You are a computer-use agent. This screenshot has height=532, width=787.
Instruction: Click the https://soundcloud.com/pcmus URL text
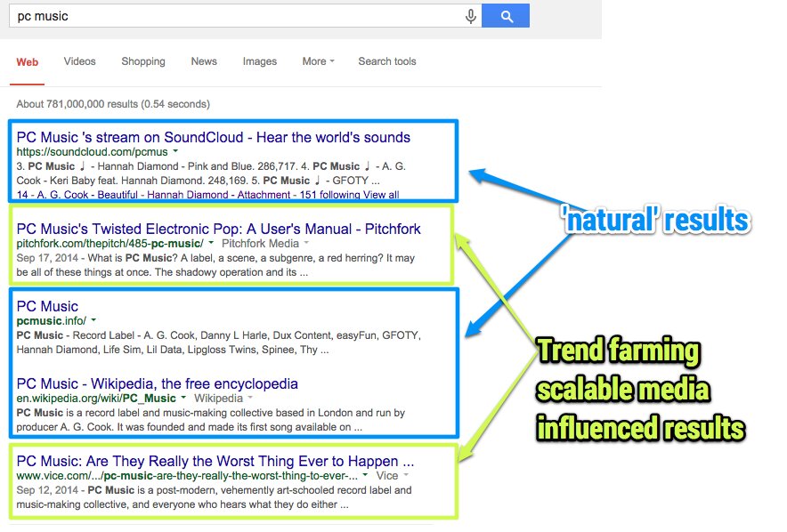pos(93,151)
